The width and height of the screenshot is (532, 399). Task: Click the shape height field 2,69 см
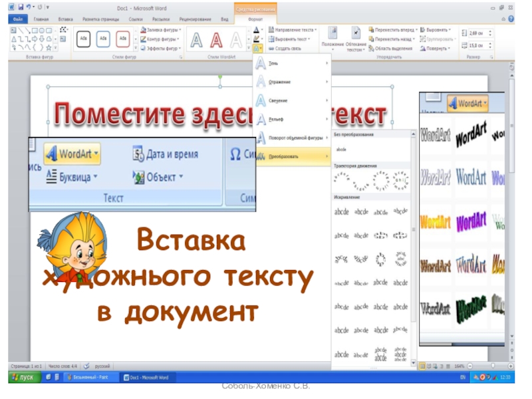(x=479, y=33)
